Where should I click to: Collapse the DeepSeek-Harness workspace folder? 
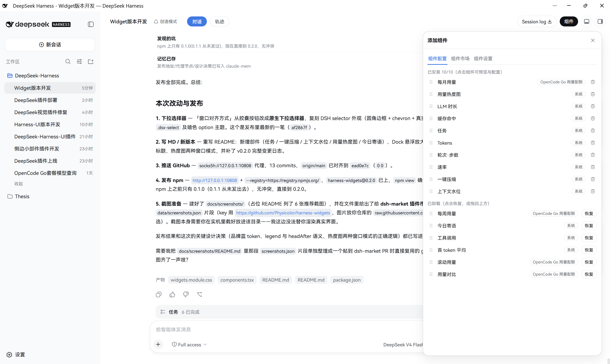[50, 76]
